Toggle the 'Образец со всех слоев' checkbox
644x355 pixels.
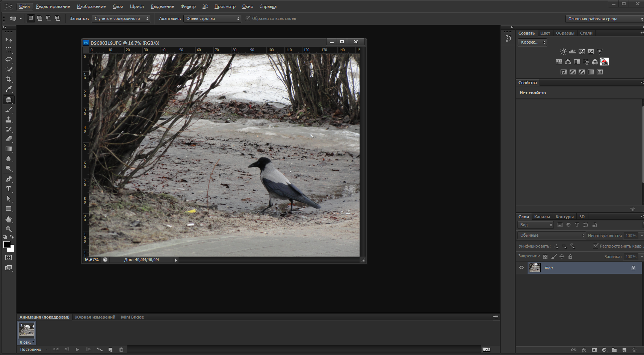pos(248,18)
